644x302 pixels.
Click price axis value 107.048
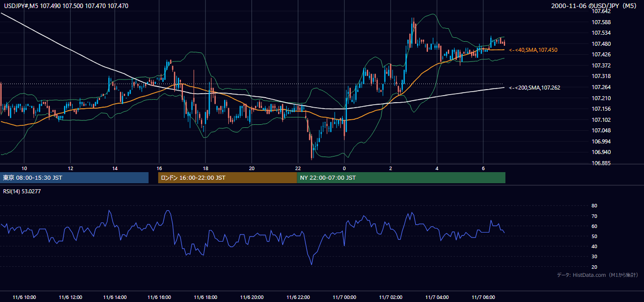click(x=601, y=130)
